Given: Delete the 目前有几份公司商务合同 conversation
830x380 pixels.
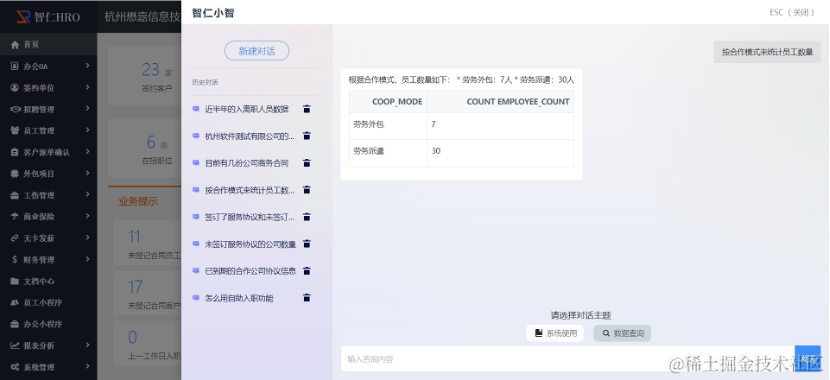Looking at the screenshot, I should (x=306, y=163).
